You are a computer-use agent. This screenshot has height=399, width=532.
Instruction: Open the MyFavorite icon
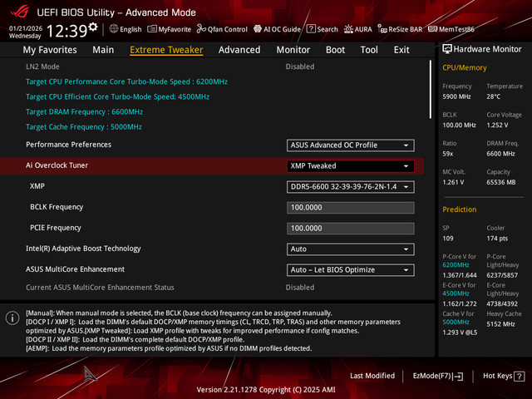[x=152, y=29]
